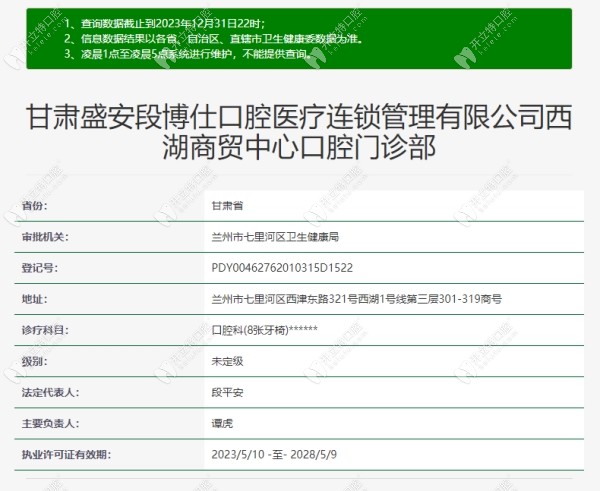Click the value 兰州市七里河区卫生健康局
600x491 pixels.
(x=275, y=237)
